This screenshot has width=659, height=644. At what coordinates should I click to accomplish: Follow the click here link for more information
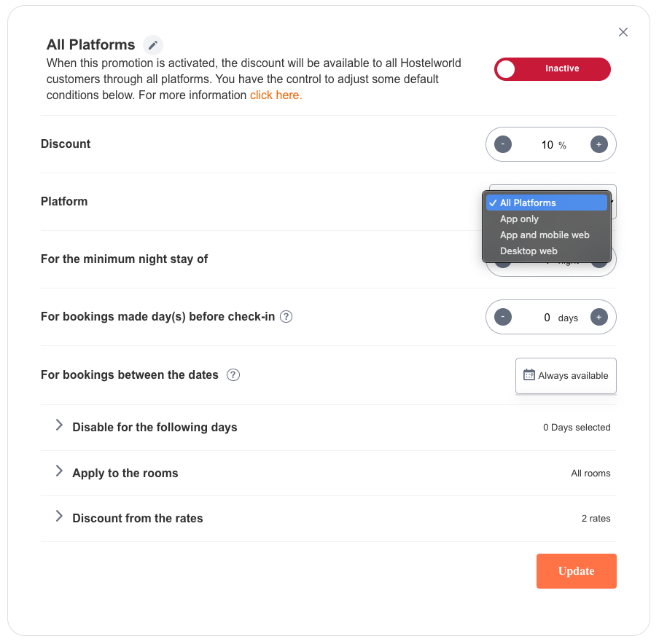click(x=276, y=95)
